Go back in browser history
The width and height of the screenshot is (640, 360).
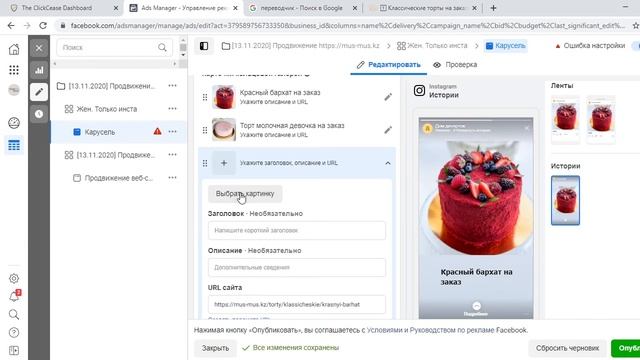(11, 25)
